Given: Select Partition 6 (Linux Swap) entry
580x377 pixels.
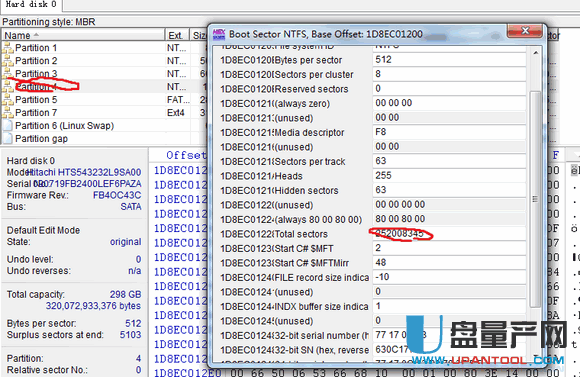Looking at the screenshot, I should pos(105,126).
